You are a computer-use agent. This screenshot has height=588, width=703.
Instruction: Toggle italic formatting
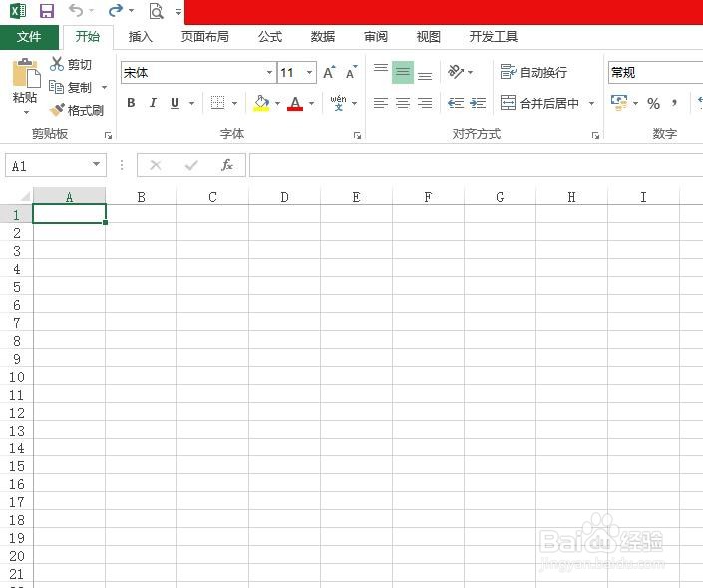click(153, 103)
